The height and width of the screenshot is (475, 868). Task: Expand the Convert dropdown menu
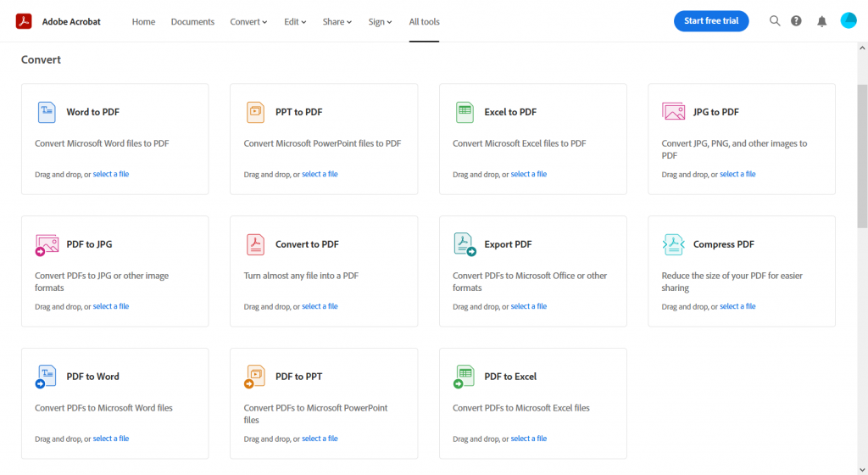[248, 21]
